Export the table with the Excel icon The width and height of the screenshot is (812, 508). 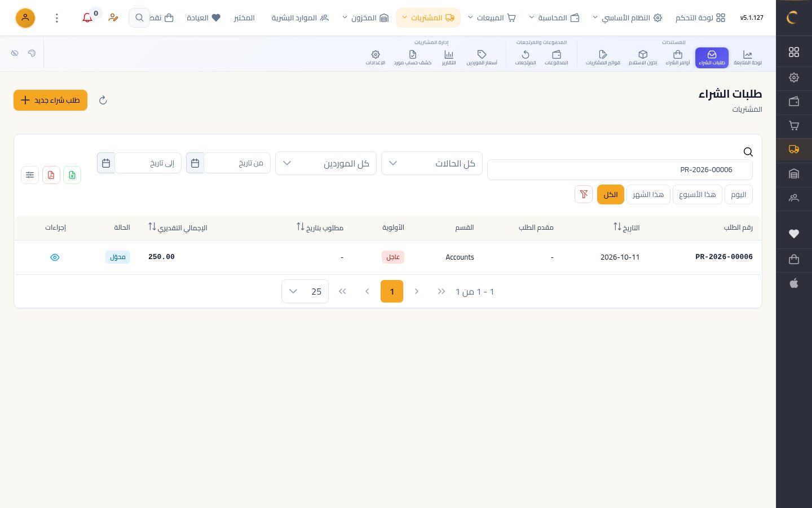click(x=72, y=175)
